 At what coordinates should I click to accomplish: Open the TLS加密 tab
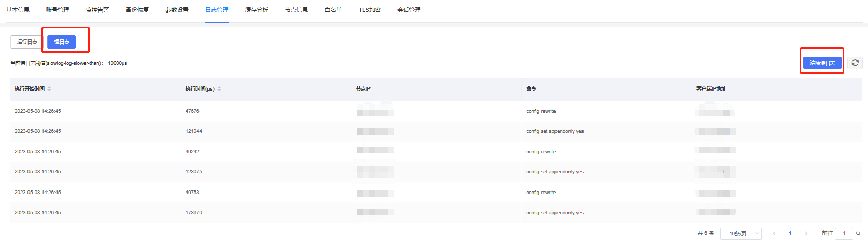click(369, 10)
